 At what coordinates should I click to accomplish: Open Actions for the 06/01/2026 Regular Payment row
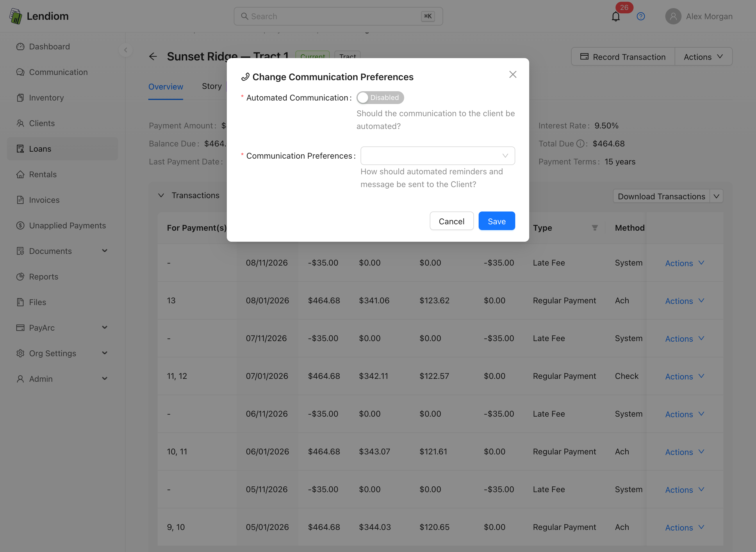coord(684,452)
